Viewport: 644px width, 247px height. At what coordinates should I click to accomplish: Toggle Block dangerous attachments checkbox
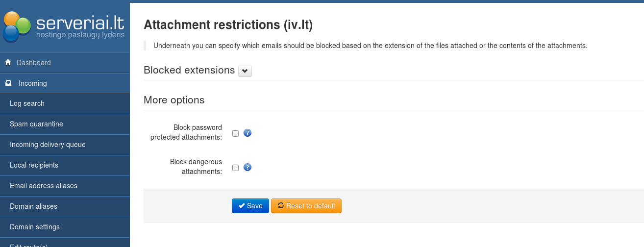point(236,168)
